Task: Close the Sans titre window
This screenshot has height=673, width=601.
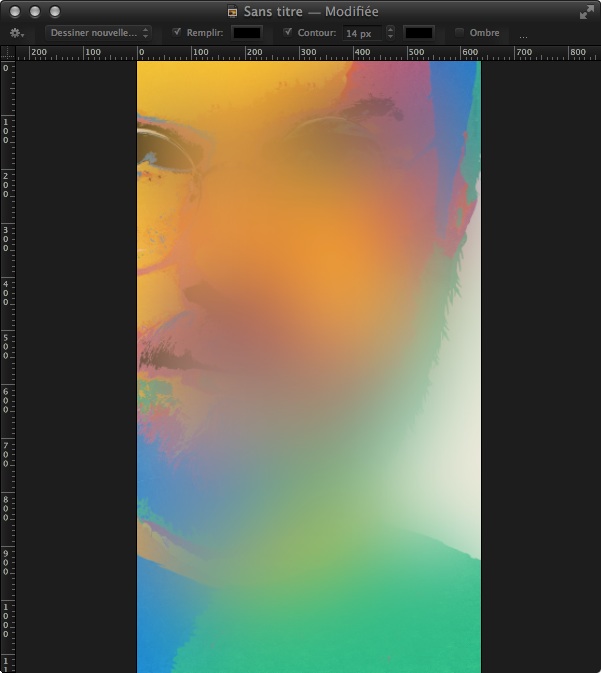Action: click(x=15, y=12)
